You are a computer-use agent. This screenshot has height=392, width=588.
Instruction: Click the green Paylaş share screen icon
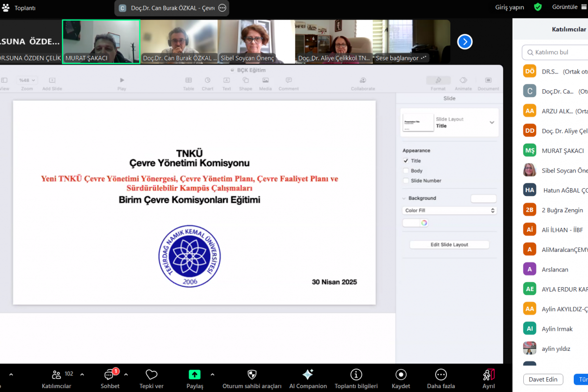pos(195,375)
